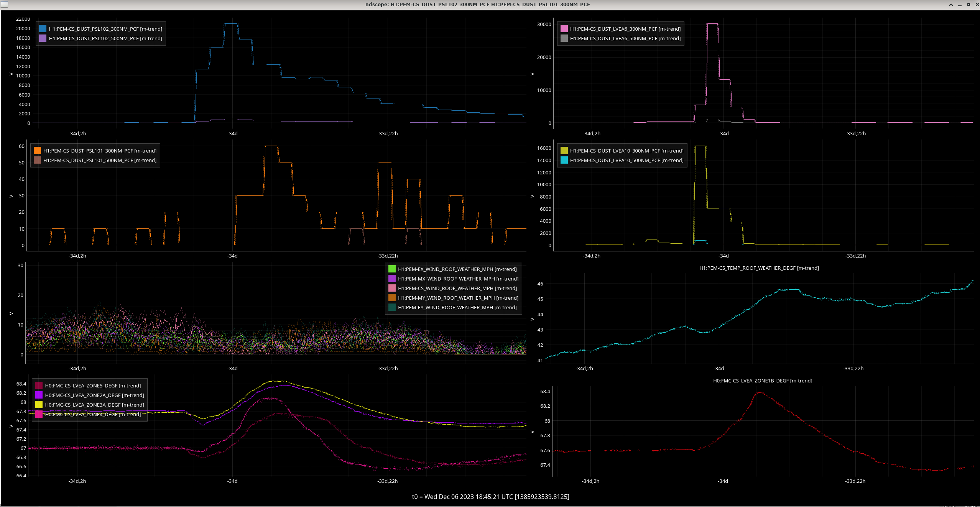
Task: Select H0:FMC-CS_LVEA_ZONE4_DEGF legend label
Action: pos(93,414)
